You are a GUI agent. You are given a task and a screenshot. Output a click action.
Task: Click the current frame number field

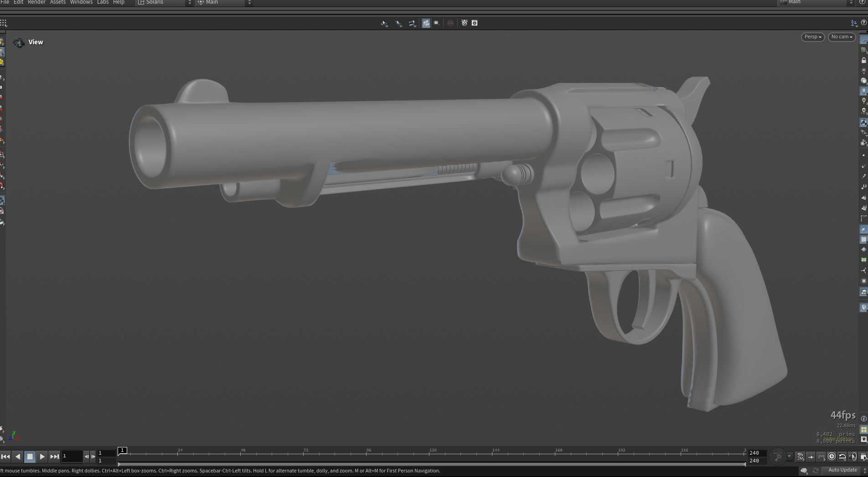pos(72,456)
